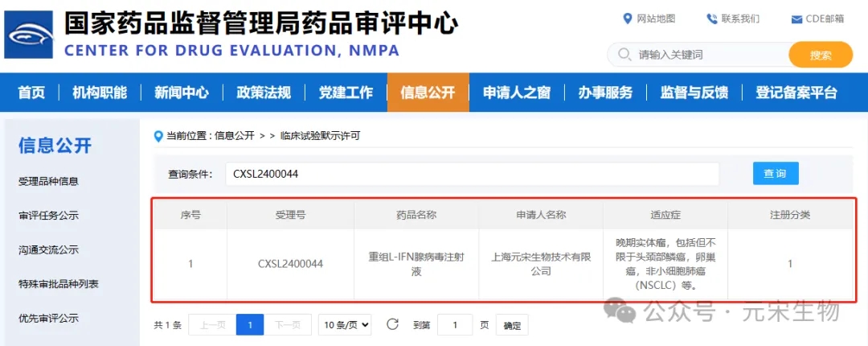The width and height of the screenshot is (868, 346).
Task: Click the contact us phone icon
Action: [x=711, y=19]
